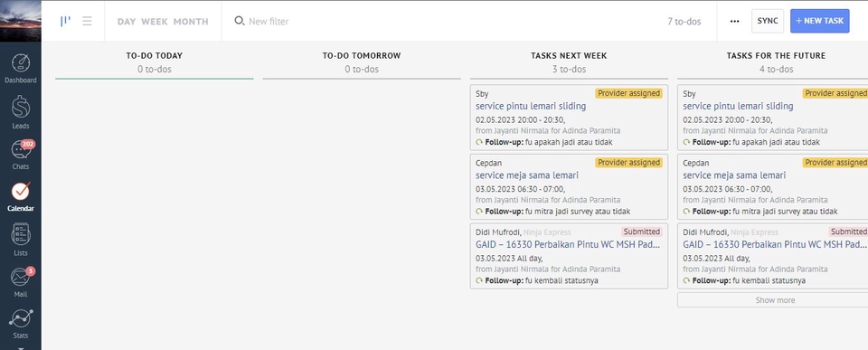Click follow-up icon 'fu apakah jadi atau tidak', Future column

[x=686, y=142]
